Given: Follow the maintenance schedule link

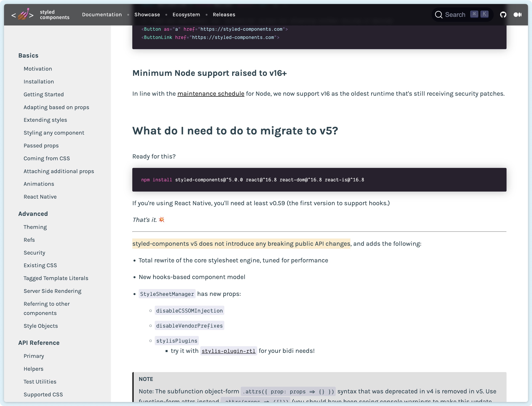Looking at the screenshot, I should click(x=211, y=94).
